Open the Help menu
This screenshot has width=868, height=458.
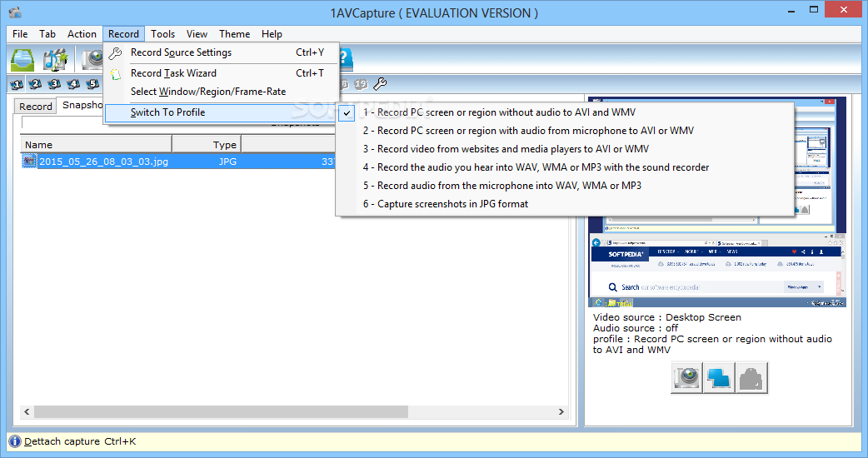[x=272, y=34]
